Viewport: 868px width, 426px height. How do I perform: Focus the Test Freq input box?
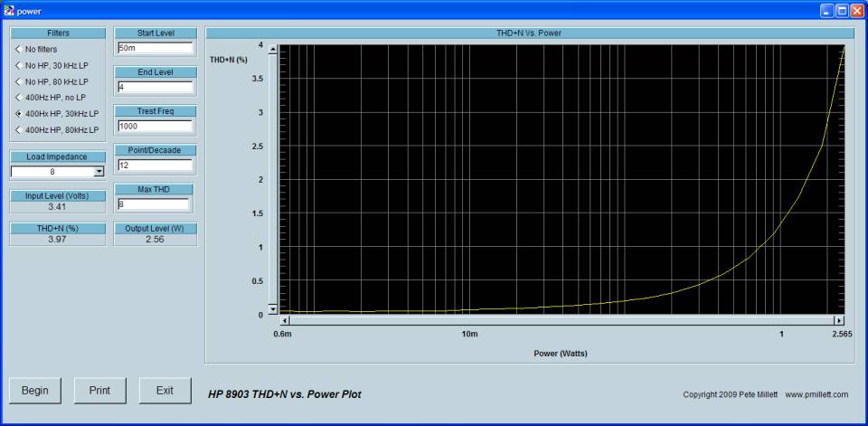pyautogui.click(x=155, y=126)
